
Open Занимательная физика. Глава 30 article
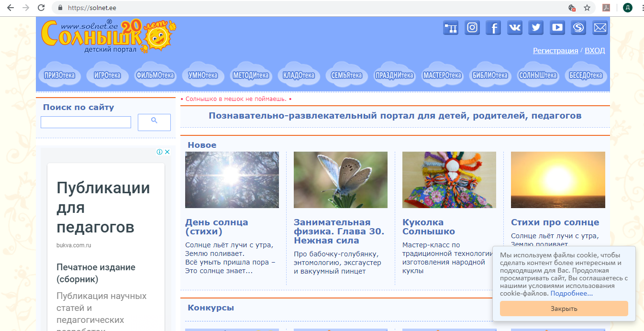(x=339, y=231)
